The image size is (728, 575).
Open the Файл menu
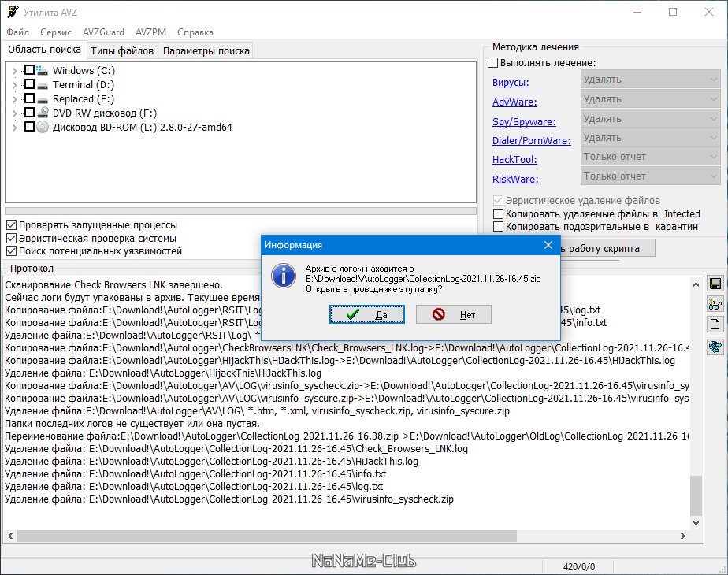[18, 32]
